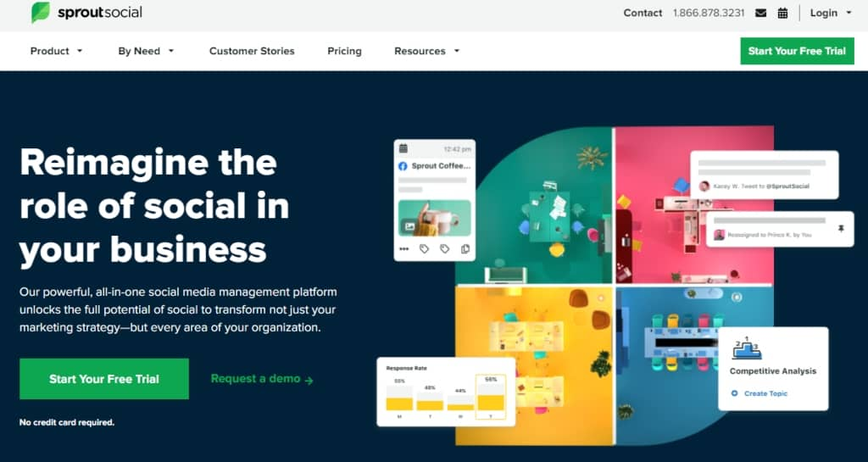This screenshot has height=462, width=868.
Task: Click the highlighted 56% response rate bar
Action: click(x=491, y=397)
